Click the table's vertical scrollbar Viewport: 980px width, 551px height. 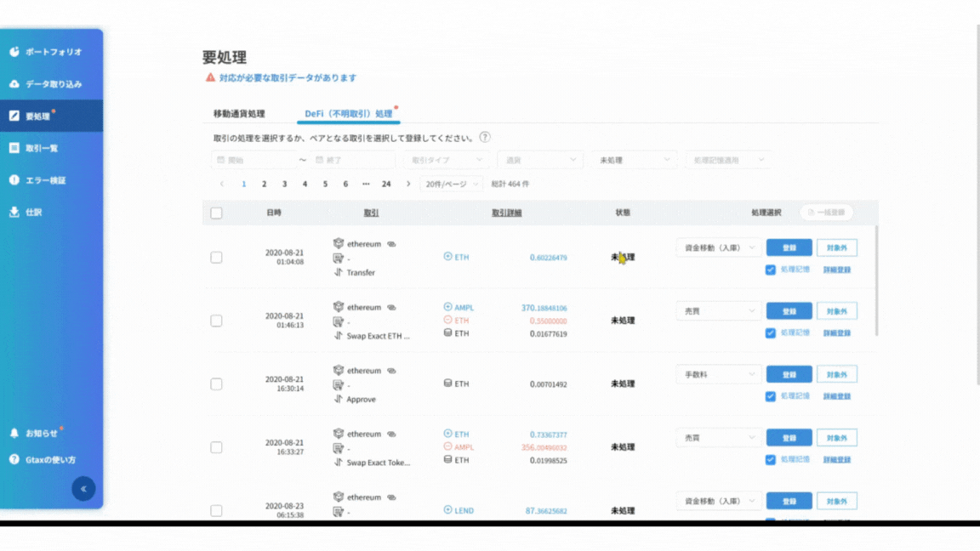coord(876,281)
